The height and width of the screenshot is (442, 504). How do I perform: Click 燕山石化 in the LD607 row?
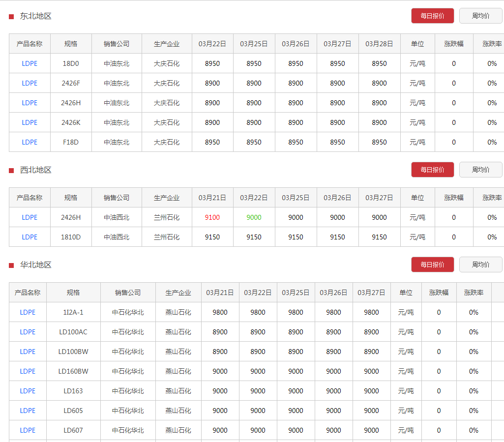pos(178,430)
